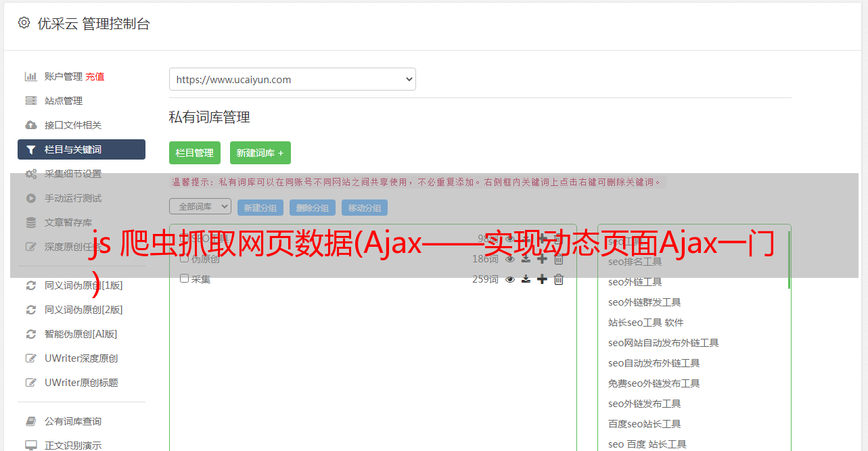The height and width of the screenshot is (451, 868).
Task: Click refresh icon beside 同义词伪原创[2版]
Action: pyautogui.click(x=30, y=310)
